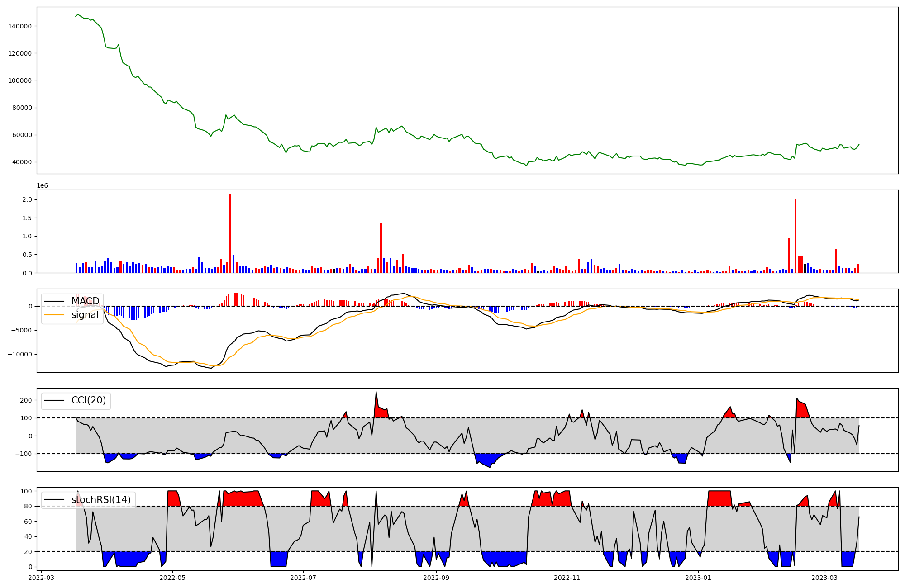The image size is (905, 588).
Task: Click the black MACD legend line sample
Action: pos(55,301)
